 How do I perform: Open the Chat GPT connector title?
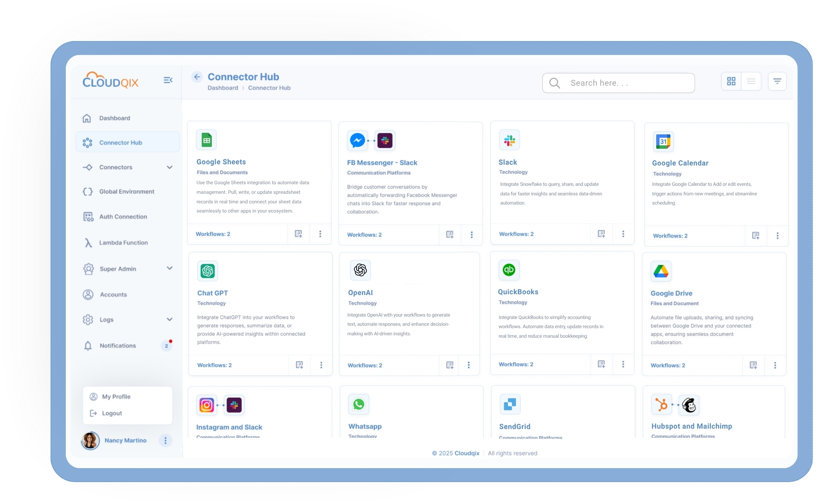pyautogui.click(x=213, y=293)
